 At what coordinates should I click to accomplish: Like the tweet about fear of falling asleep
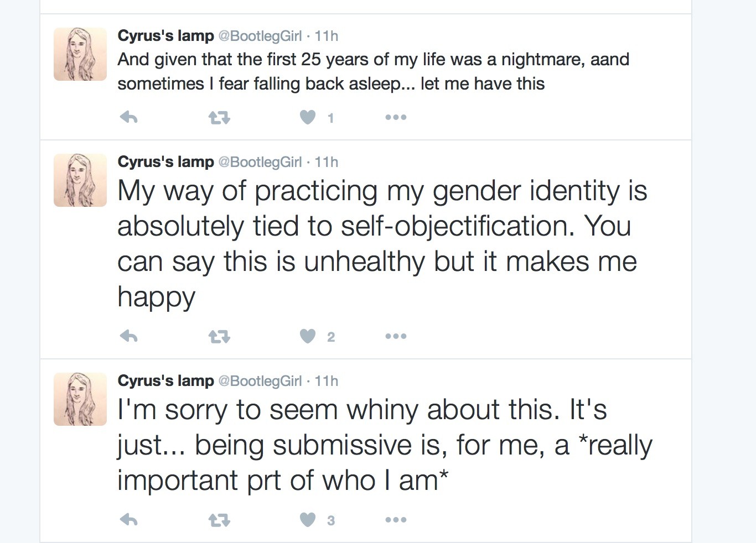pyautogui.click(x=308, y=117)
